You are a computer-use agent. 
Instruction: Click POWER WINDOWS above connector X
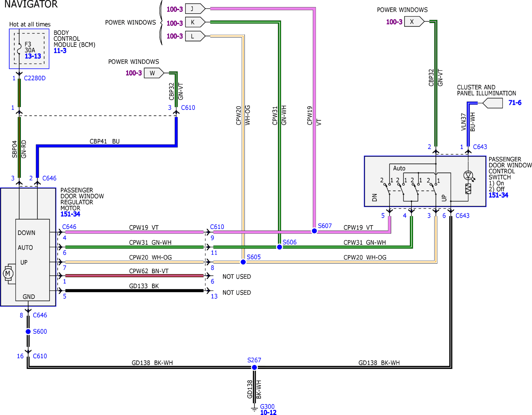click(402, 10)
